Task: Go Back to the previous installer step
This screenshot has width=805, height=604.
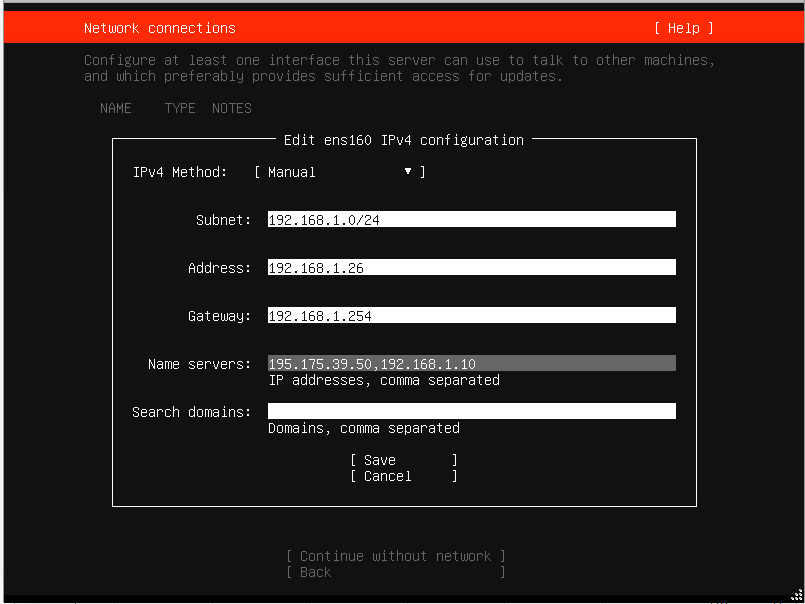Action: [x=395, y=572]
